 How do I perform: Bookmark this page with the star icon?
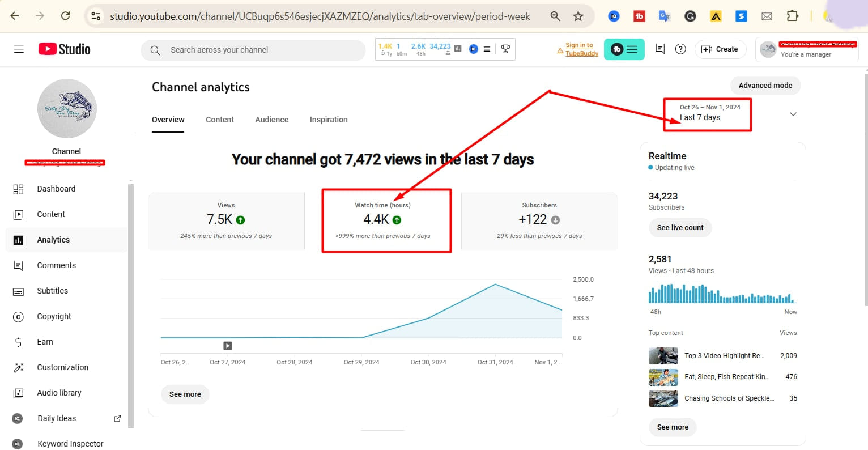[x=578, y=16]
